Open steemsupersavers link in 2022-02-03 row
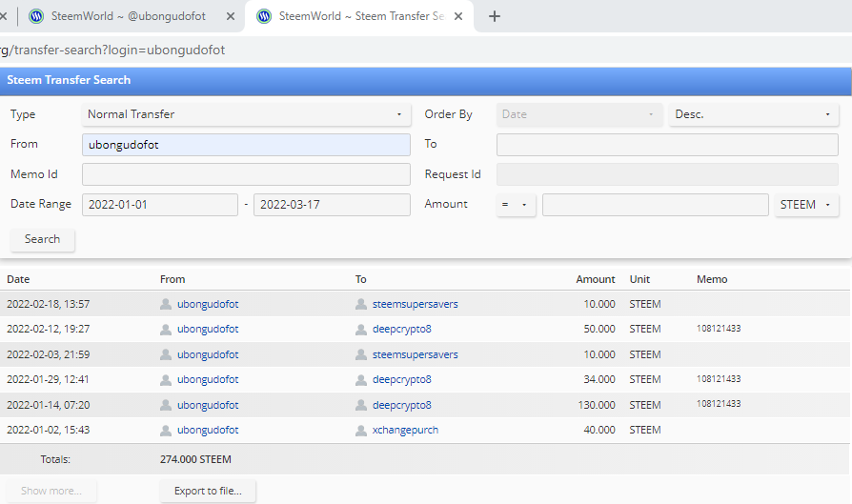The image size is (852, 504). [x=416, y=354]
